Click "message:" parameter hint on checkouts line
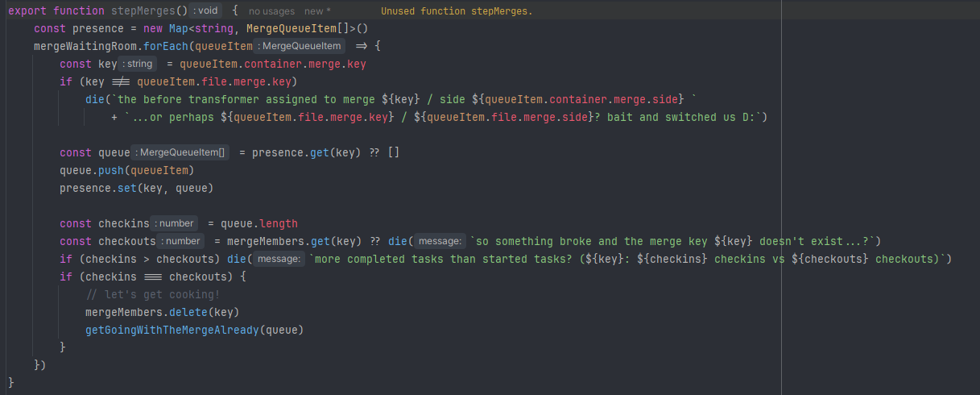980x395 pixels. pyautogui.click(x=440, y=241)
